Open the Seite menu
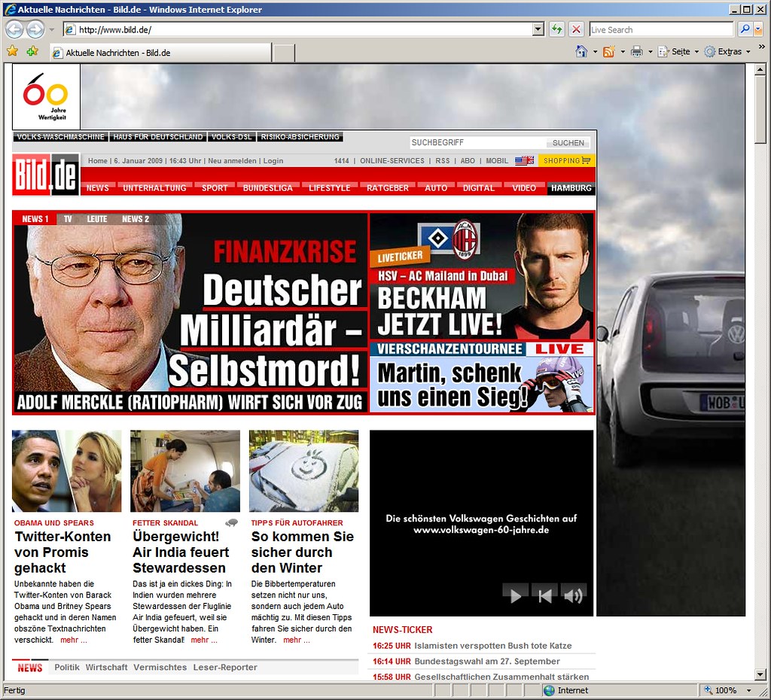Image resolution: width=771 pixels, height=700 pixels. coord(678,51)
